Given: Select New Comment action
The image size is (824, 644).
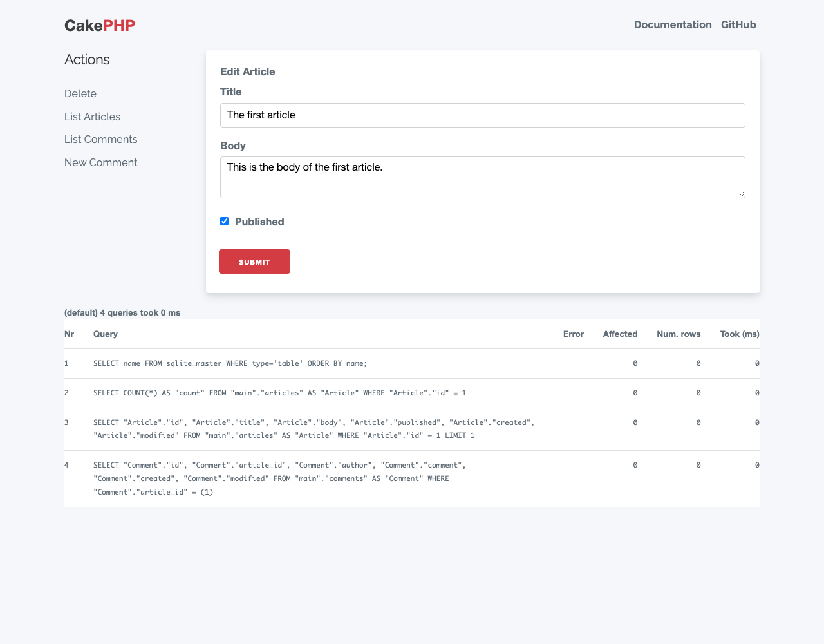Looking at the screenshot, I should coord(100,162).
